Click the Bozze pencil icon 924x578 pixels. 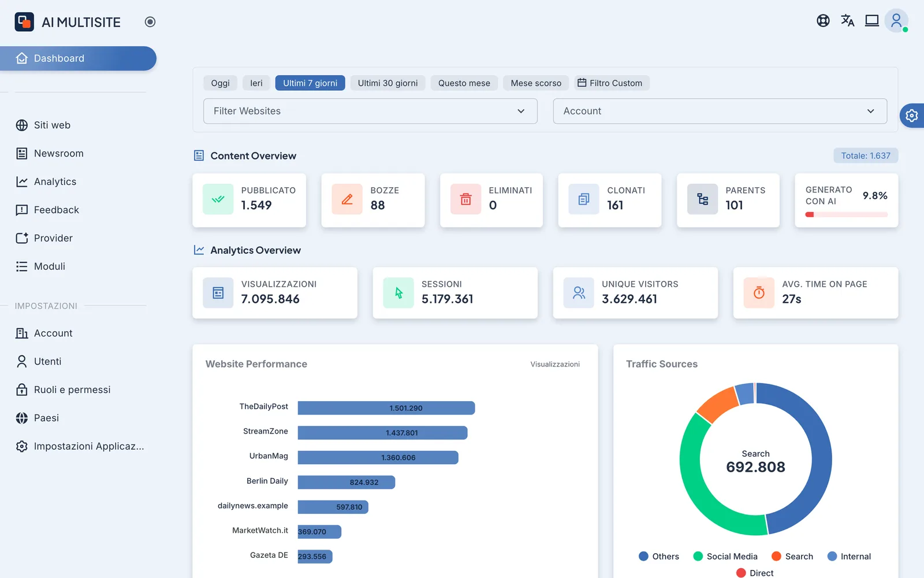pyautogui.click(x=347, y=199)
